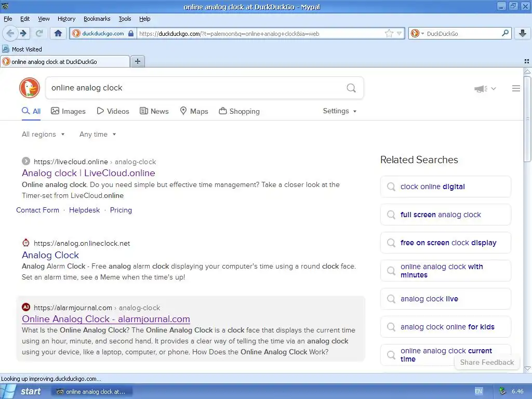Open the Edit menu

coord(25,19)
